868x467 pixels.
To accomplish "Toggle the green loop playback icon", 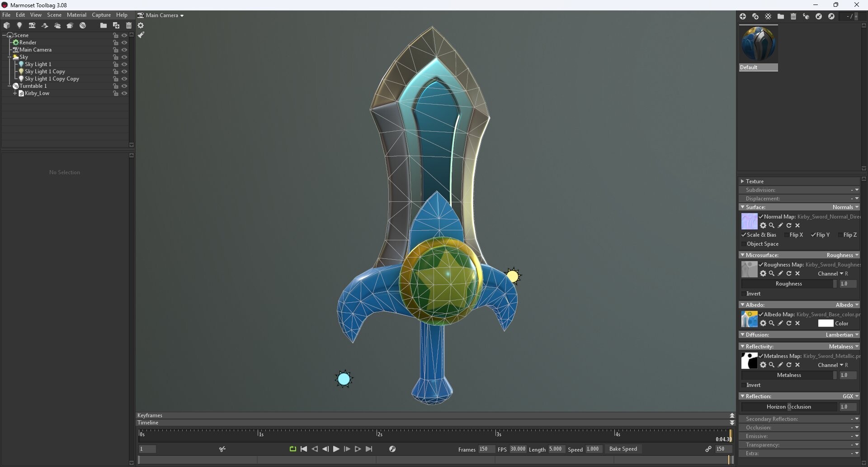I will click(293, 449).
